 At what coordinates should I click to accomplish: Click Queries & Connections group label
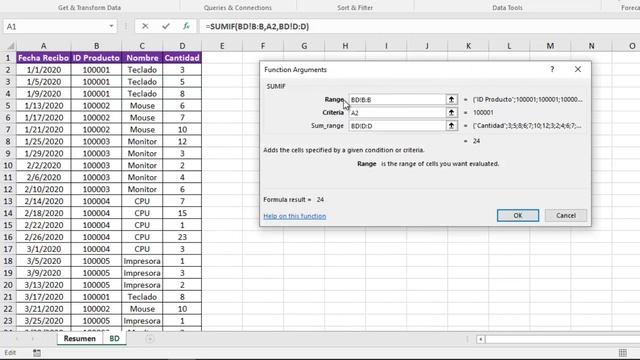click(238, 7)
